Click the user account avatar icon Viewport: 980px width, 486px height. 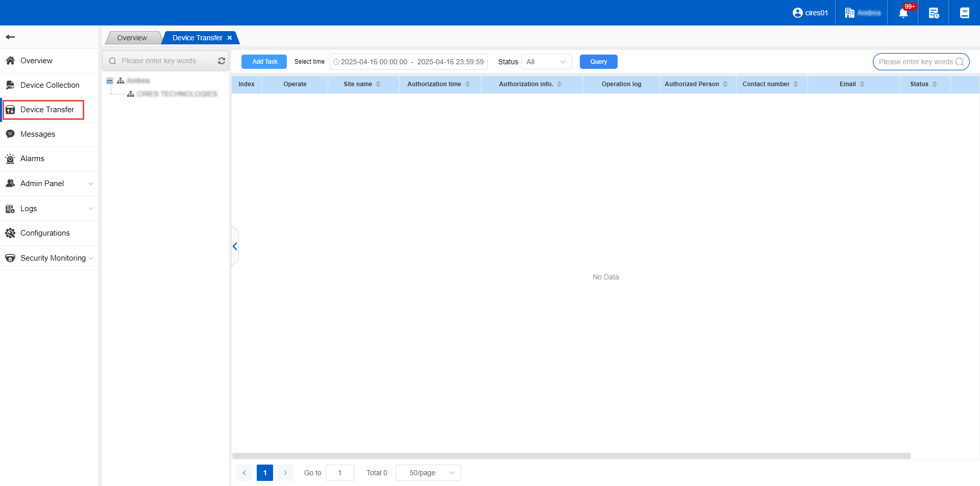797,13
